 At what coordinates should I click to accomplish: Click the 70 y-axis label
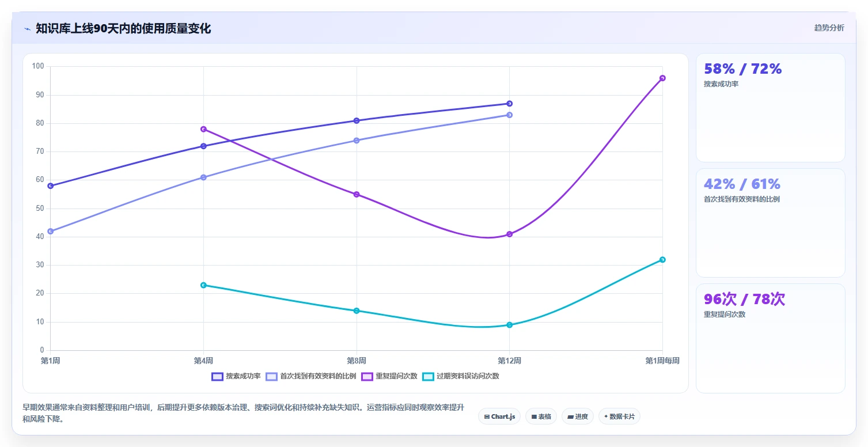[x=40, y=151]
